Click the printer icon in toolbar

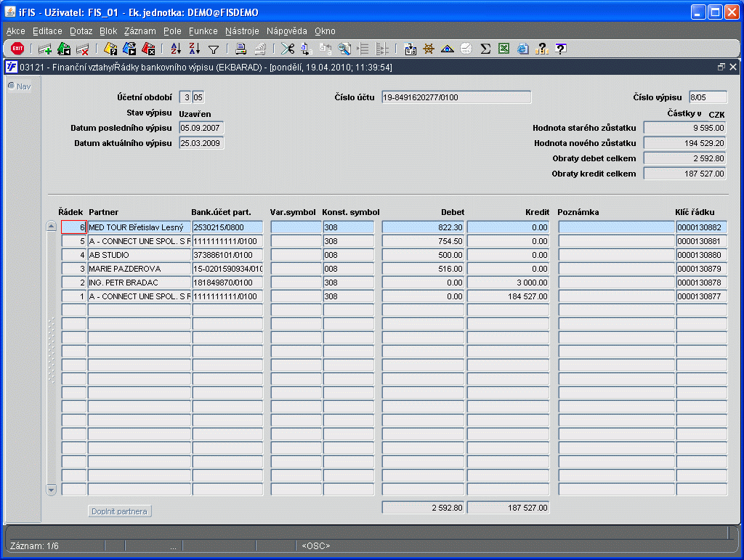pos(240,49)
